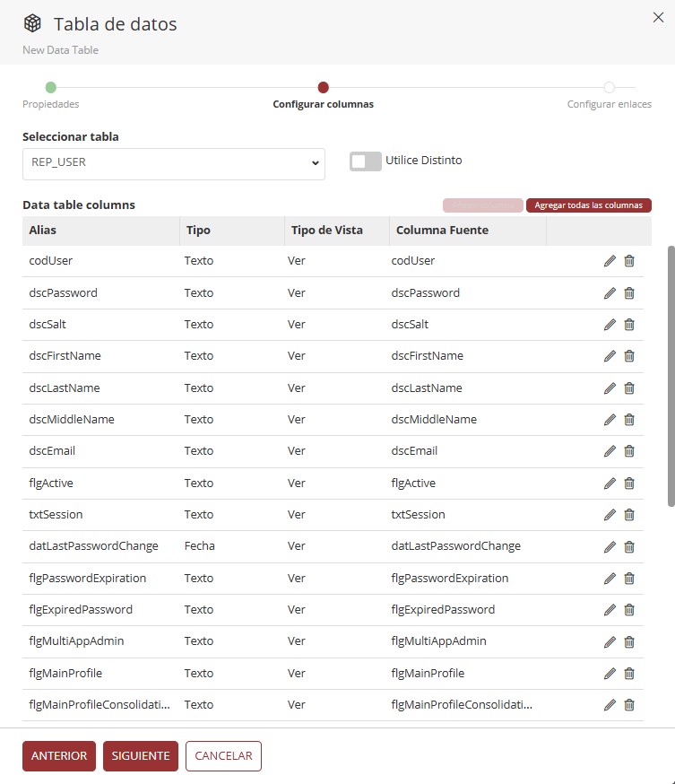
Task: Jump to Configurar enlaces step
Action: click(609, 88)
